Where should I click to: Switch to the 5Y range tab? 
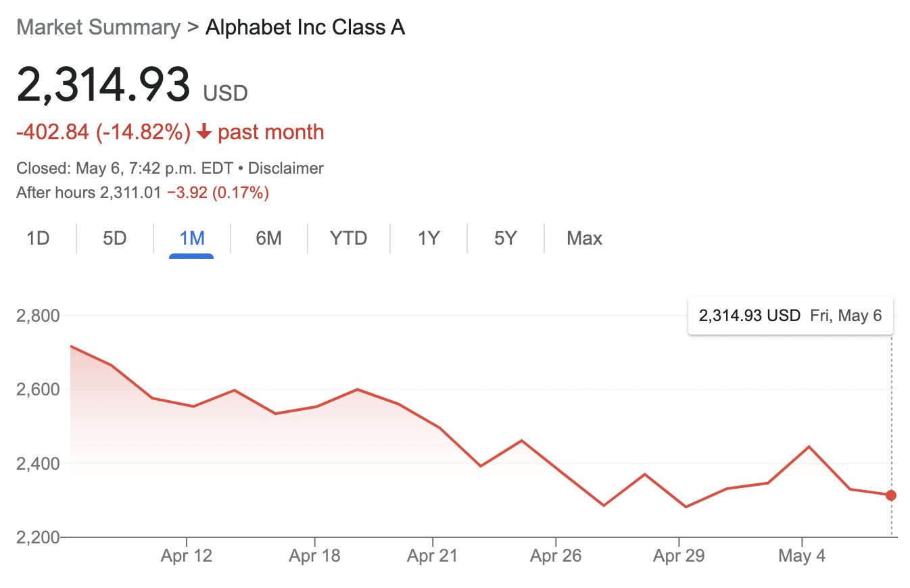505,239
